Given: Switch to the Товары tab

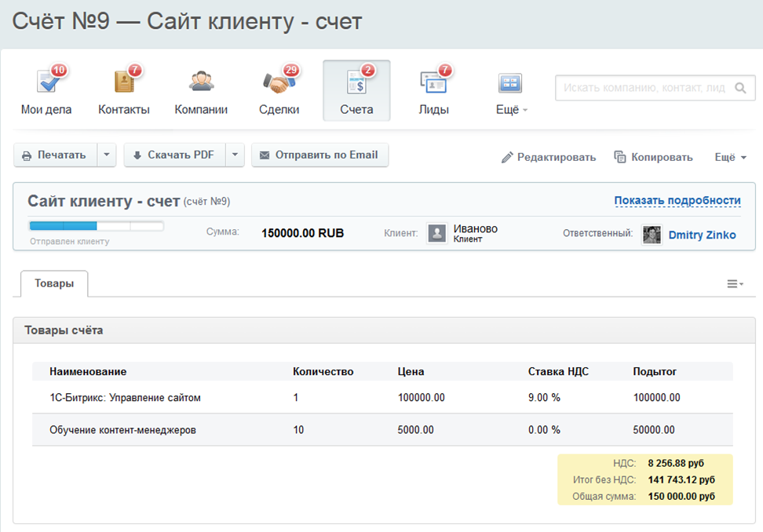Looking at the screenshot, I should tap(54, 284).
